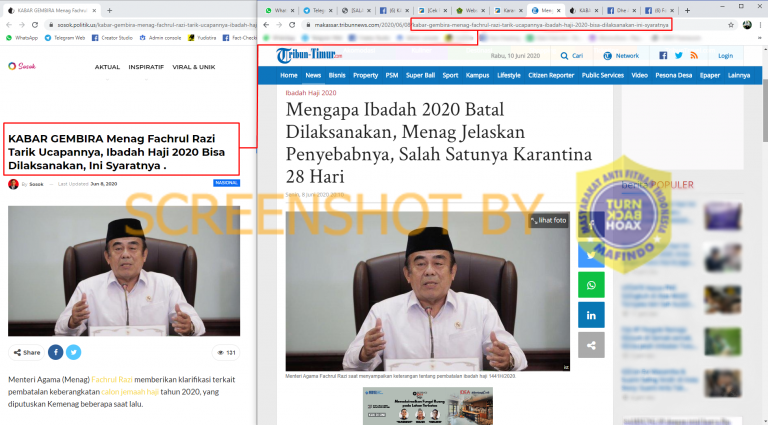Open Tribun Facebook page icon
Image resolution: width=768 pixels, height=425 pixels.
(663, 56)
